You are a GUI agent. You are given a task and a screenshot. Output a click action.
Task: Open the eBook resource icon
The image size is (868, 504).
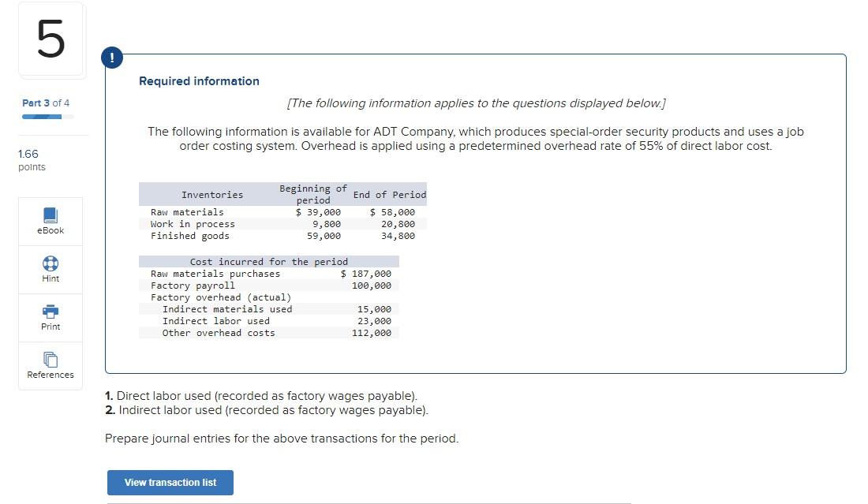pyautogui.click(x=51, y=215)
